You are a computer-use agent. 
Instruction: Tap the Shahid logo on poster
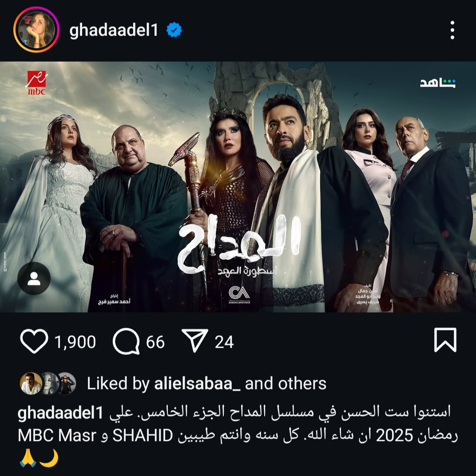(x=438, y=83)
